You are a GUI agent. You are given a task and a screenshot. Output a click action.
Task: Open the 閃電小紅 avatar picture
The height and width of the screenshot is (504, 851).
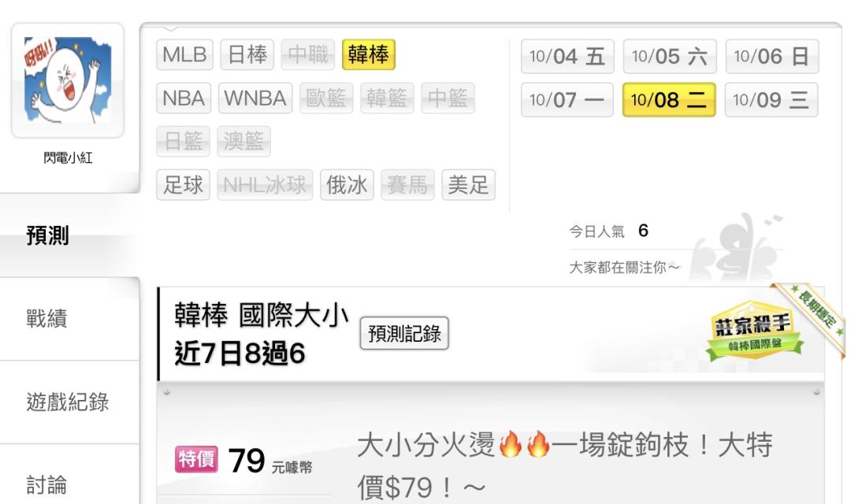coord(68,80)
